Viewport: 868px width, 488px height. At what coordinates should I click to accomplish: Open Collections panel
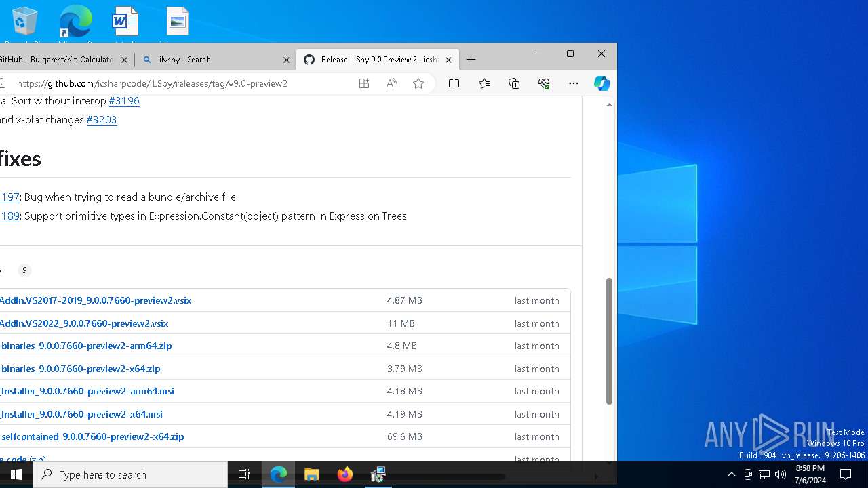pos(514,83)
